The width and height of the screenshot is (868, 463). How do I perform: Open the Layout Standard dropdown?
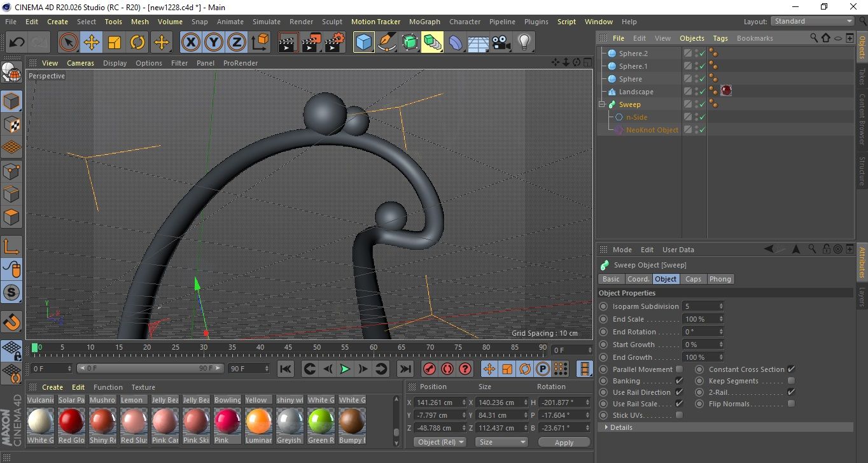coord(813,21)
